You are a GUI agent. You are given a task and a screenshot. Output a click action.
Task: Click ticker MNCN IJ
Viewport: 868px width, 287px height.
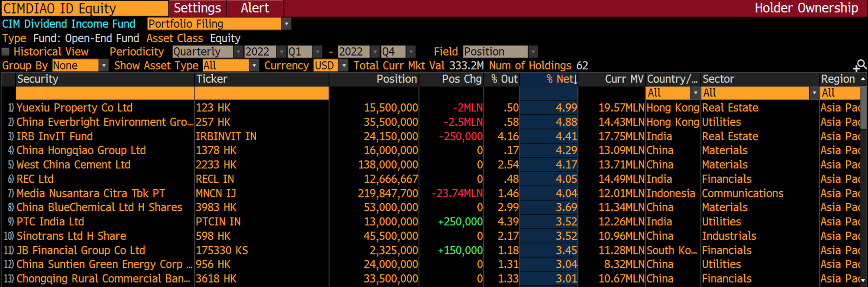coord(216,193)
